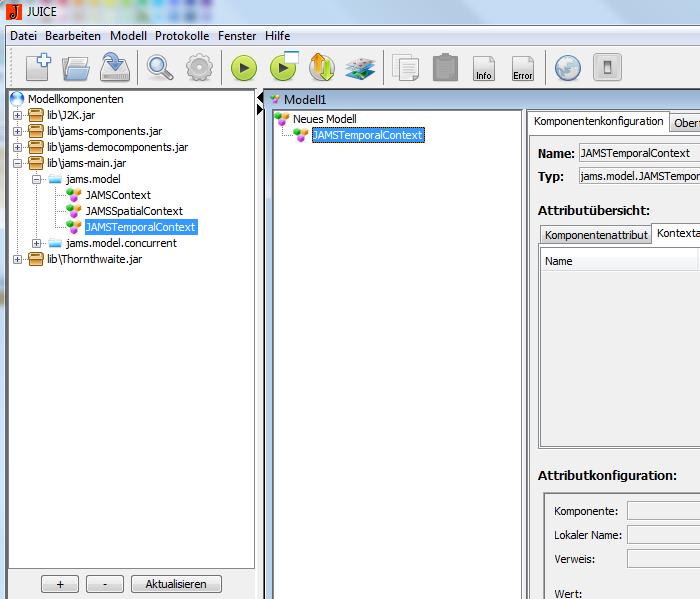Collapse the lib\jams-main.jar tree node
Screen dimensions: 700x599
click(18, 163)
